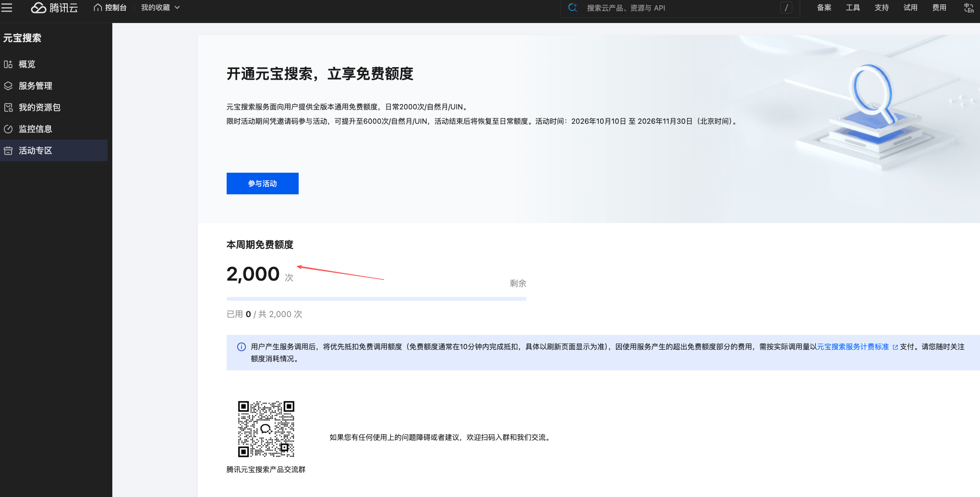Open the 试用 menu
980x497 pixels.
pos(910,8)
